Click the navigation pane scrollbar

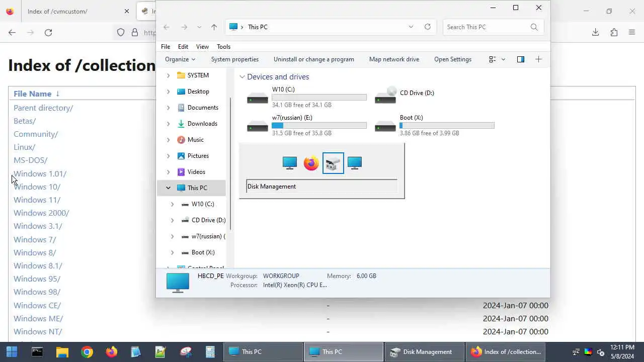pos(230,163)
